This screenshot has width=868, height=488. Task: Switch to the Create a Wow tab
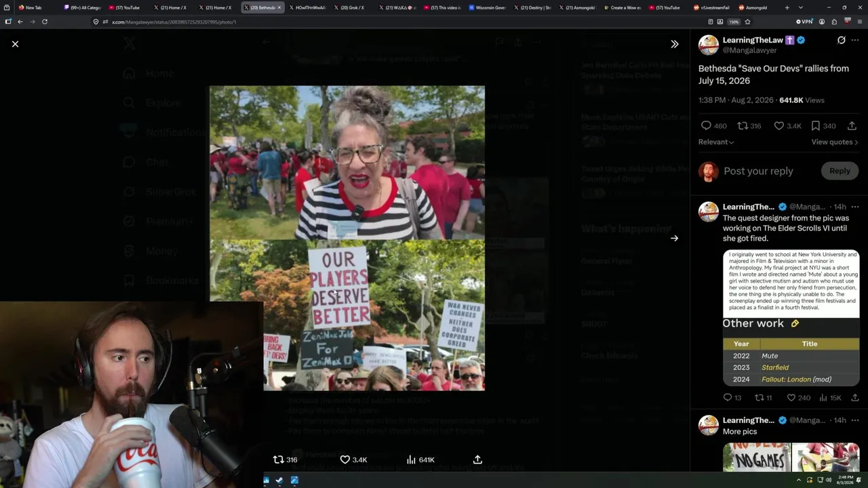coord(623,7)
